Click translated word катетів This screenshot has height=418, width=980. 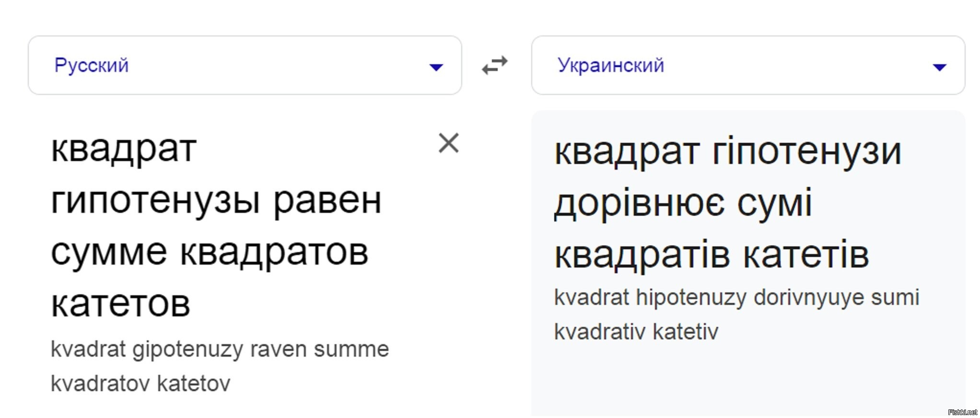(806, 255)
